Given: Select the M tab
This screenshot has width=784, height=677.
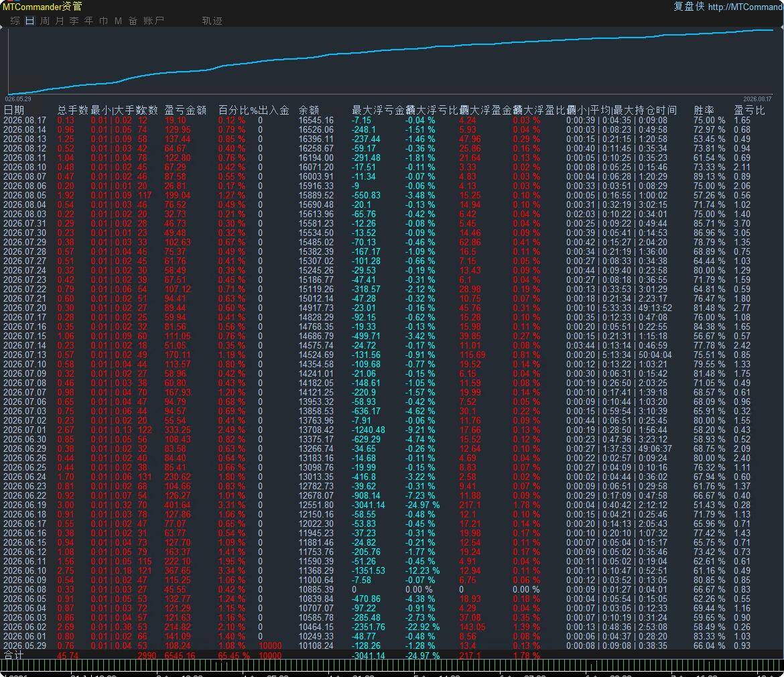Looking at the screenshot, I should pos(118,21).
